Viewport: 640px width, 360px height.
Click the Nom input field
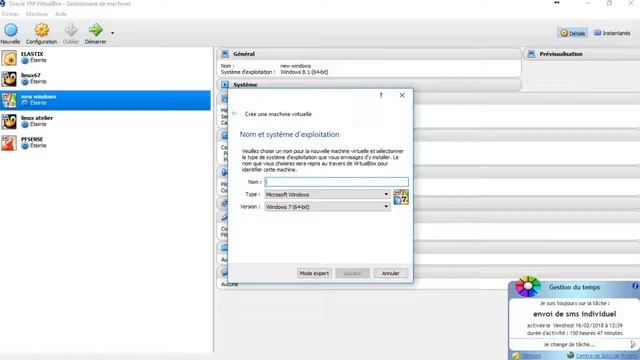336,182
